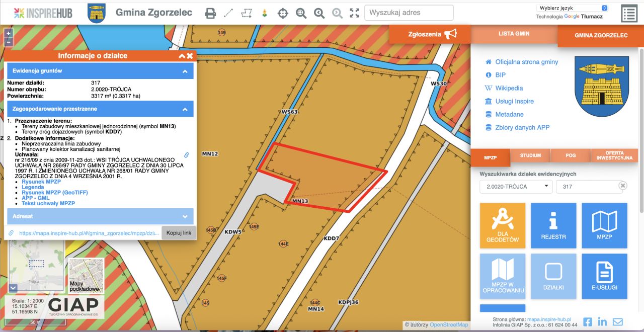
Task: Select the measure area polygon tool
Action: coord(246,13)
